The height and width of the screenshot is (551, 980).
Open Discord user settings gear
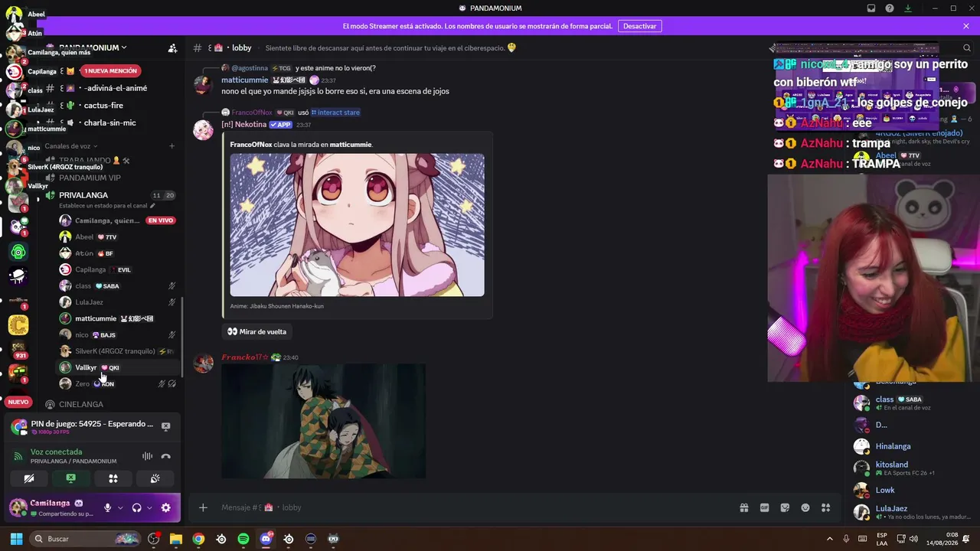[165, 507]
